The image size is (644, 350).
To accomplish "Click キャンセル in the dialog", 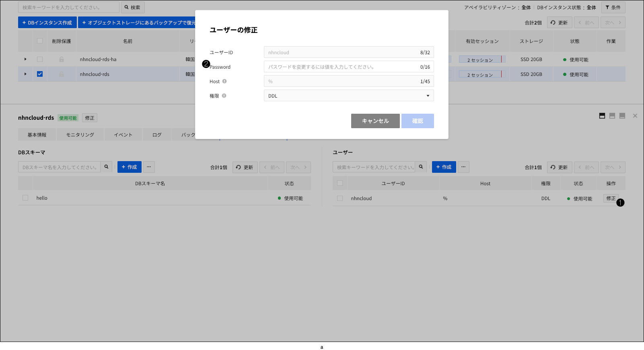I will 375,121.
